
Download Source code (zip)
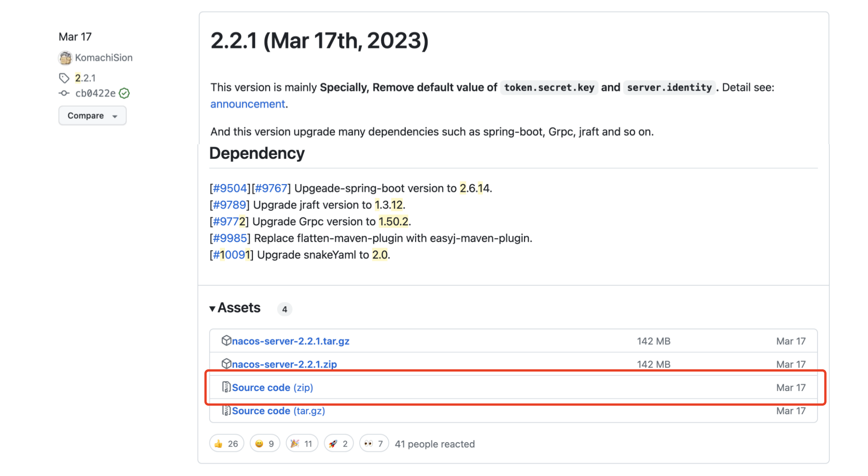[x=272, y=388]
